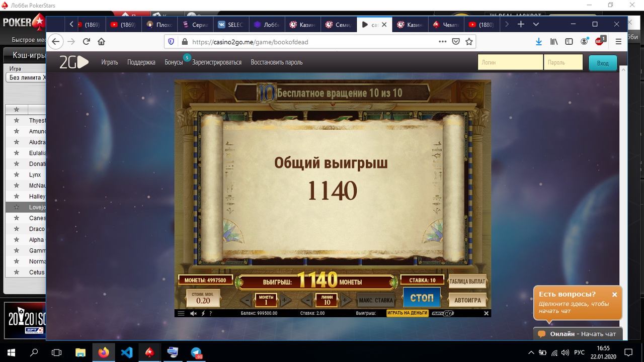Image resolution: width=644 pixels, height=362 pixels.
Task: Change the coin value 0.20 button
Action: coord(203,299)
